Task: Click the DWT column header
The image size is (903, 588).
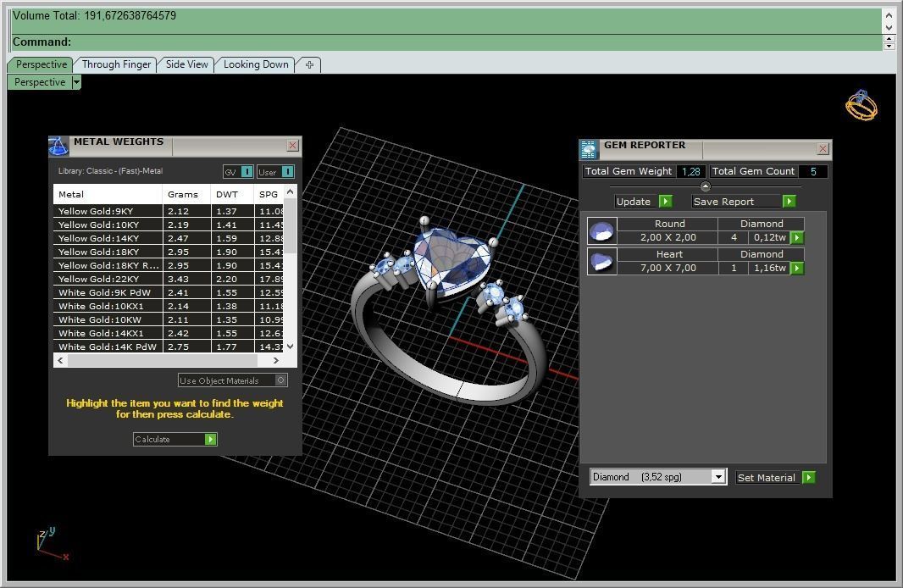Action: [x=231, y=194]
